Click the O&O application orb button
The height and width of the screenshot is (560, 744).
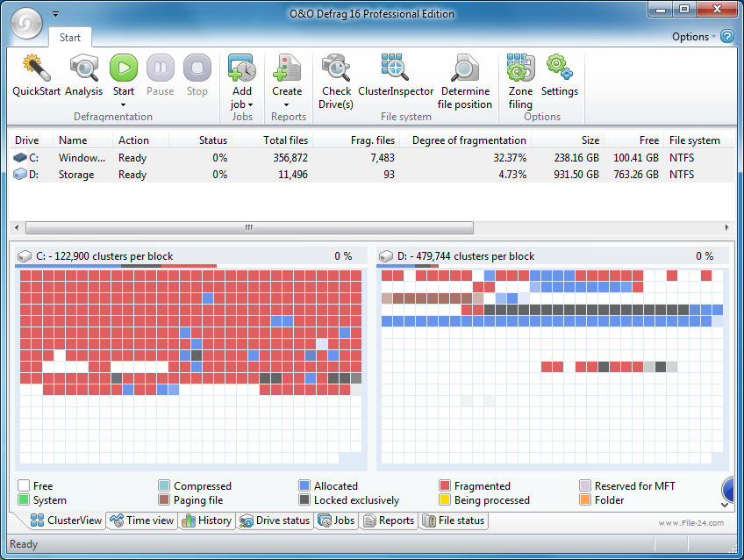click(x=26, y=23)
